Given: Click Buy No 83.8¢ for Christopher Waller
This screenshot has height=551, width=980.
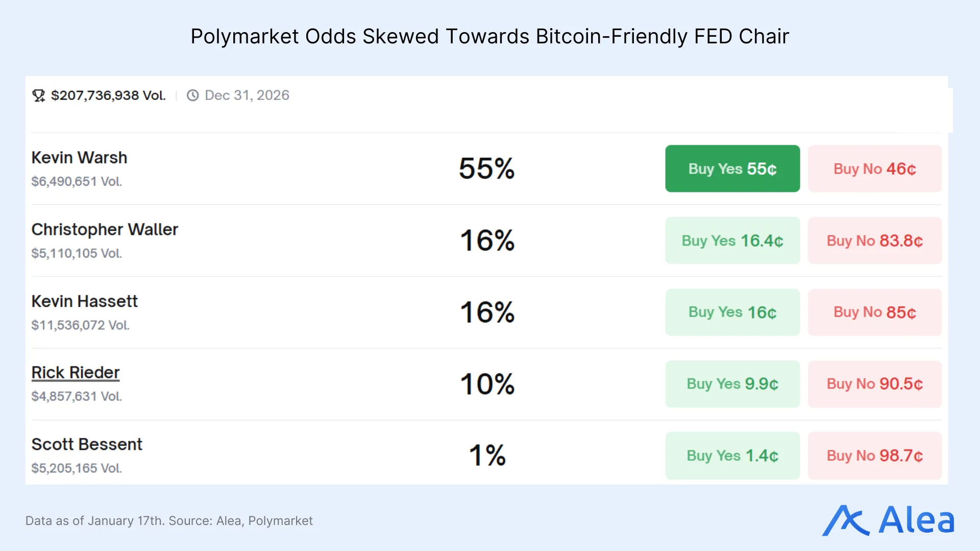Looking at the screenshot, I should point(874,240).
